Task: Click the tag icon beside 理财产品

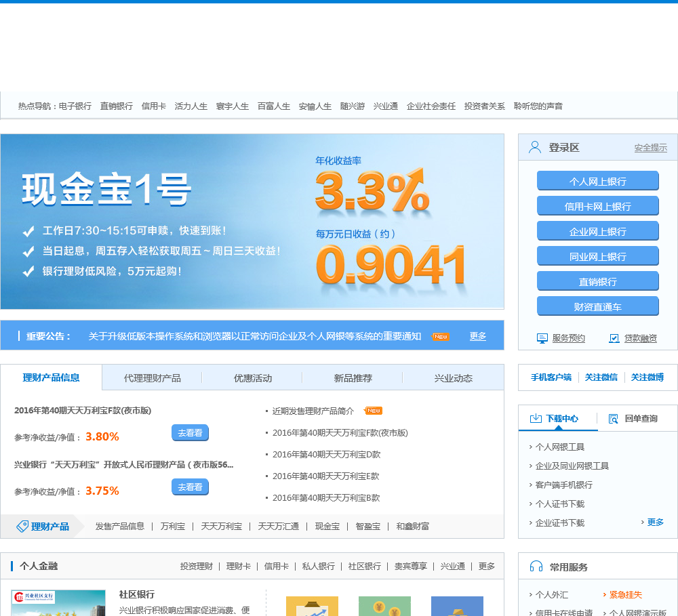Action: click(22, 526)
